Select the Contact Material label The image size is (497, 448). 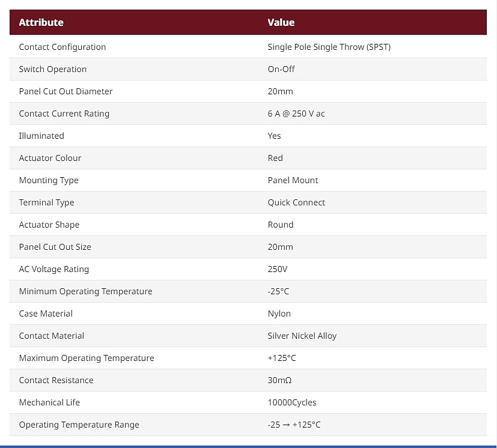click(x=51, y=336)
